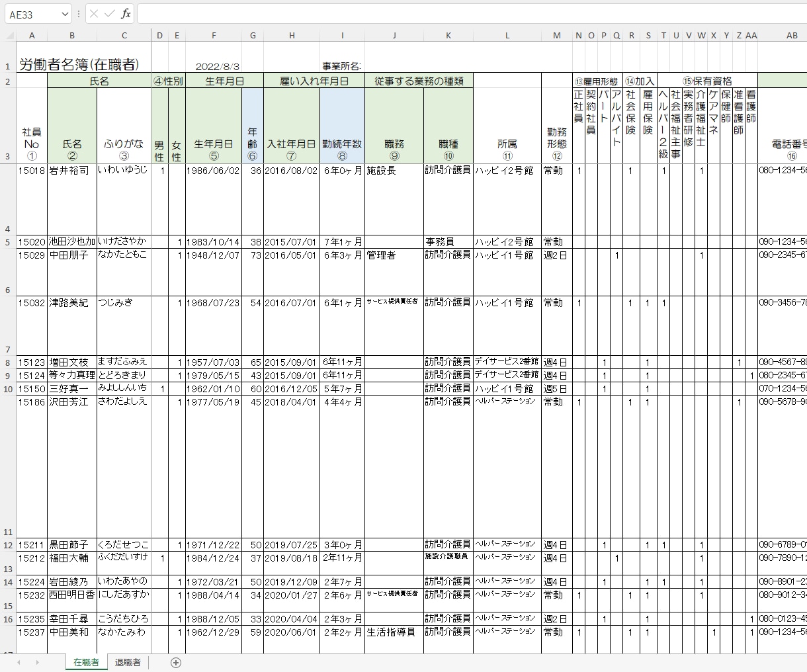Click the 雇い入れ年月日 header cell
Viewport: 807px width, 672px height.
tap(314, 81)
